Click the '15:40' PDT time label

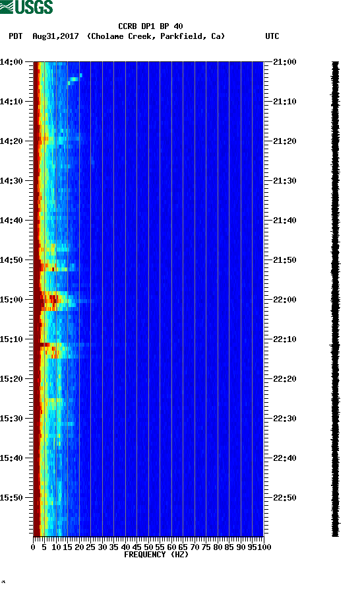point(11,458)
